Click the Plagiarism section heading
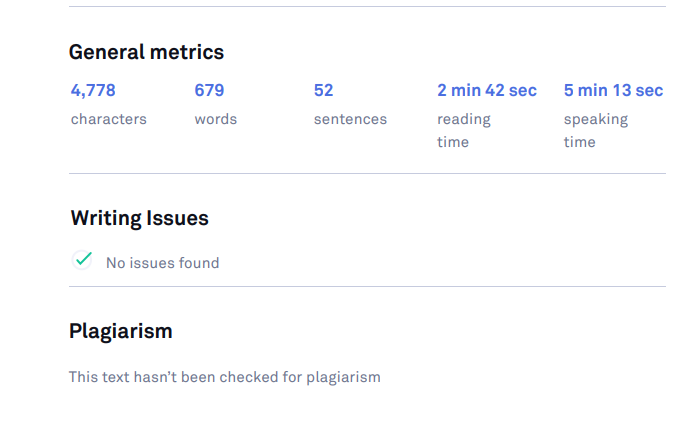This screenshot has height=429, width=693. 121,331
